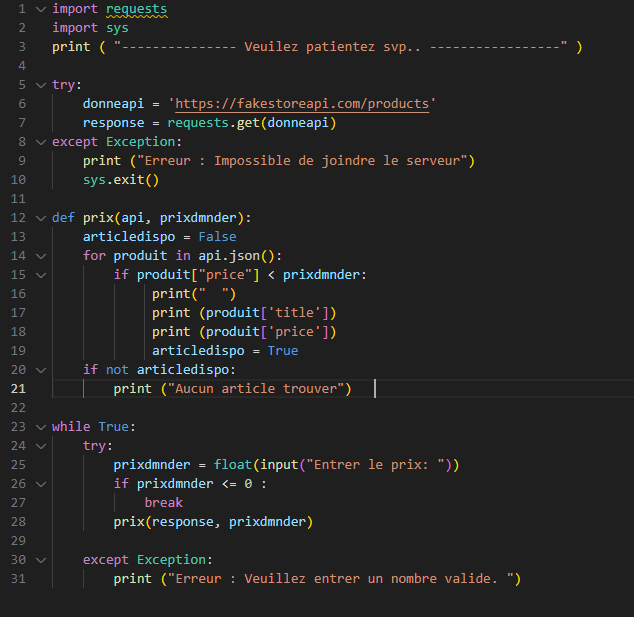Click the 'title' key on line 17
Viewport: 634px width, 617px height.
[294, 313]
